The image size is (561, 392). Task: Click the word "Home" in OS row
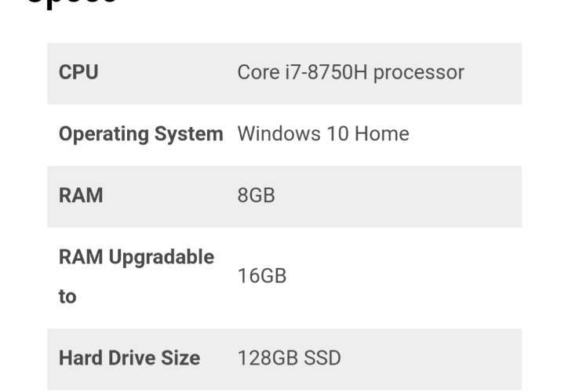382,134
